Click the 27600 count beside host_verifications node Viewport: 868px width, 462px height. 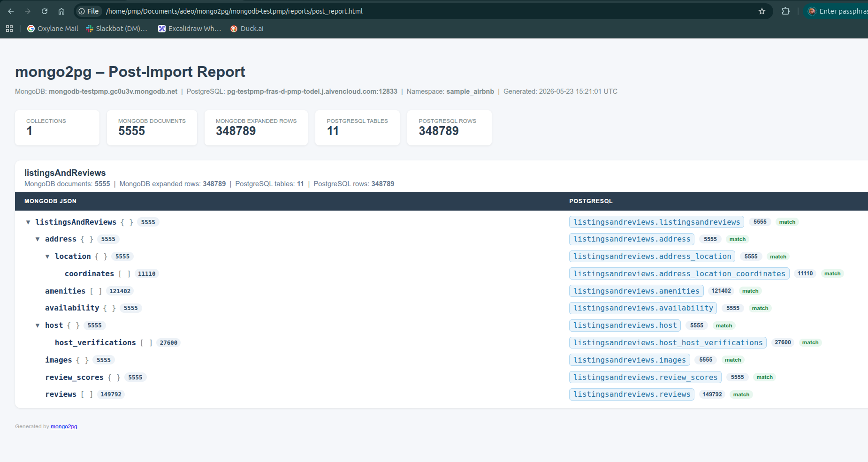click(x=168, y=343)
